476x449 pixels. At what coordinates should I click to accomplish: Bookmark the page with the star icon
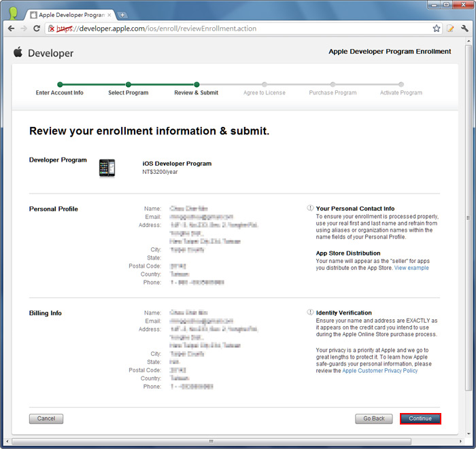[x=437, y=29]
